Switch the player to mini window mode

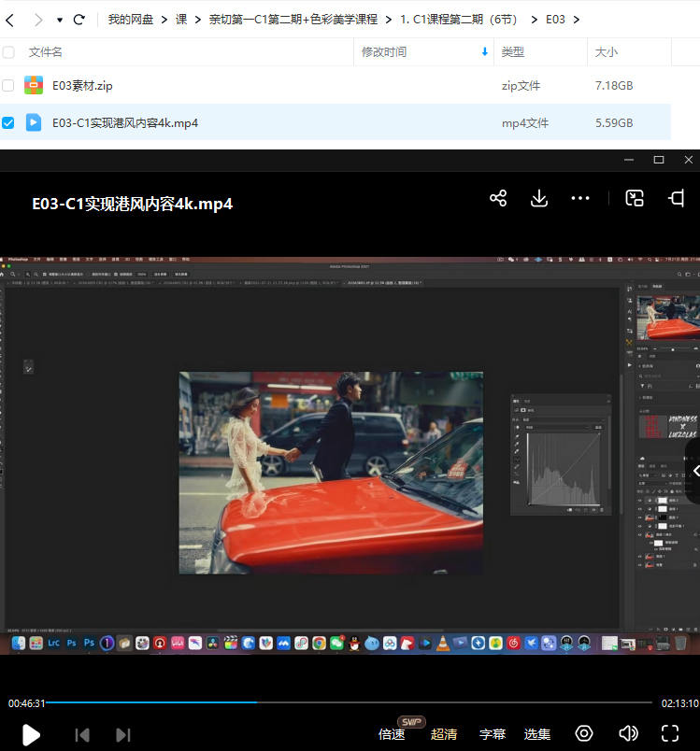coord(635,198)
